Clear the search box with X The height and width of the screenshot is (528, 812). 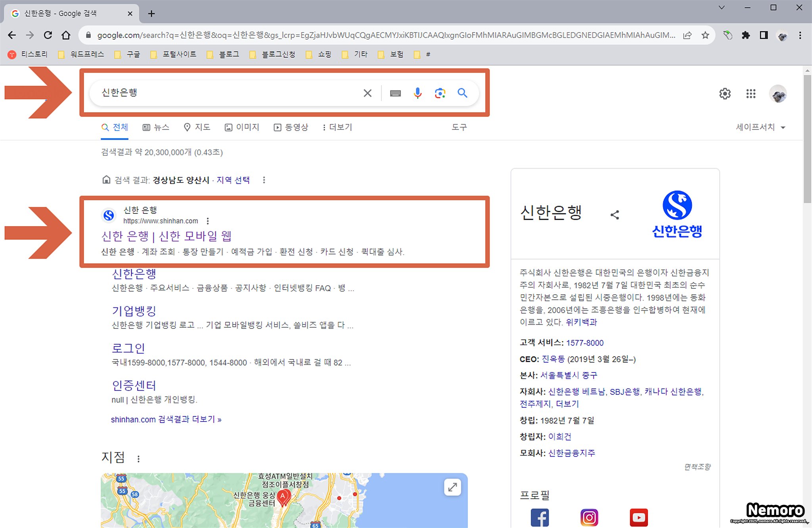368,93
